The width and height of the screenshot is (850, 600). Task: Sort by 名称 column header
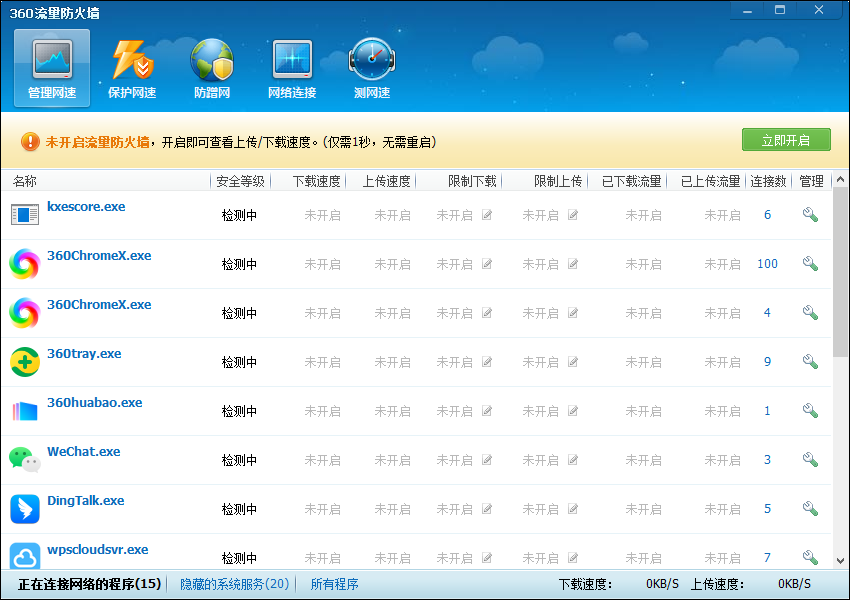(25, 181)
